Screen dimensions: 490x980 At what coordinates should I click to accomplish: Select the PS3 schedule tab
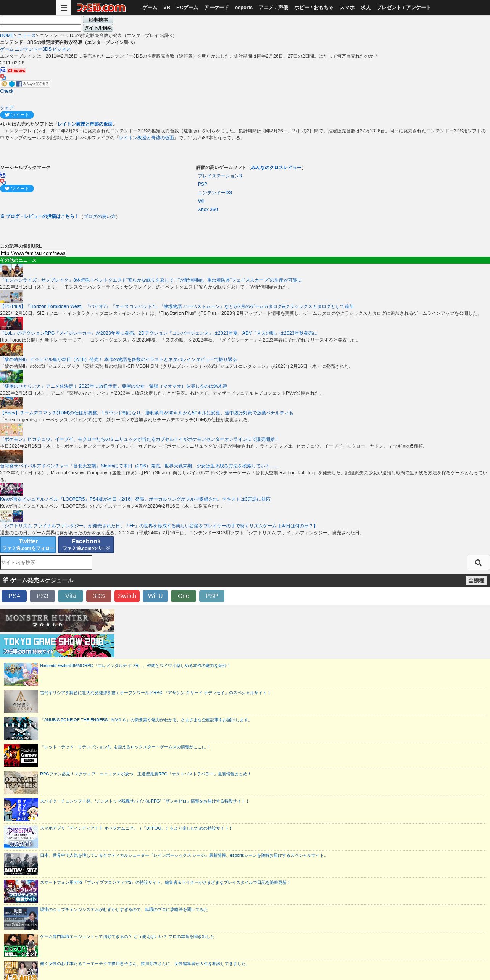click(42, 596)
